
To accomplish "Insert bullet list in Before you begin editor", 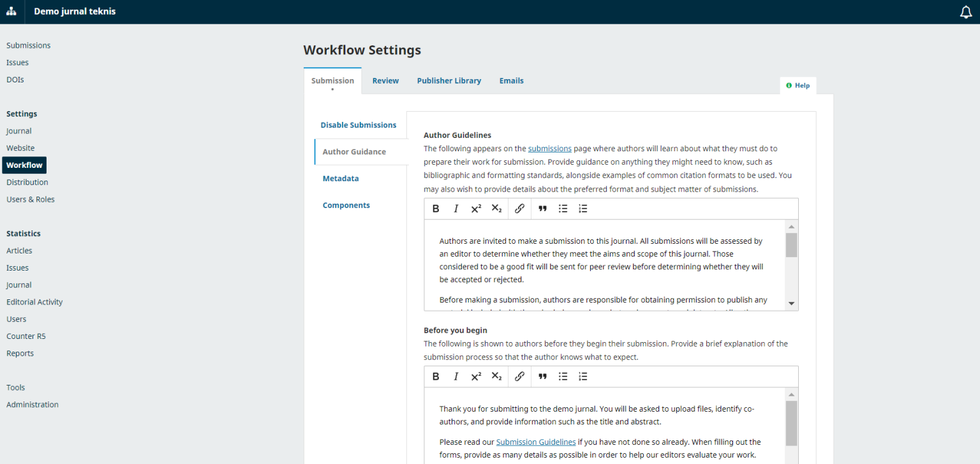I will tap(563, 377).
